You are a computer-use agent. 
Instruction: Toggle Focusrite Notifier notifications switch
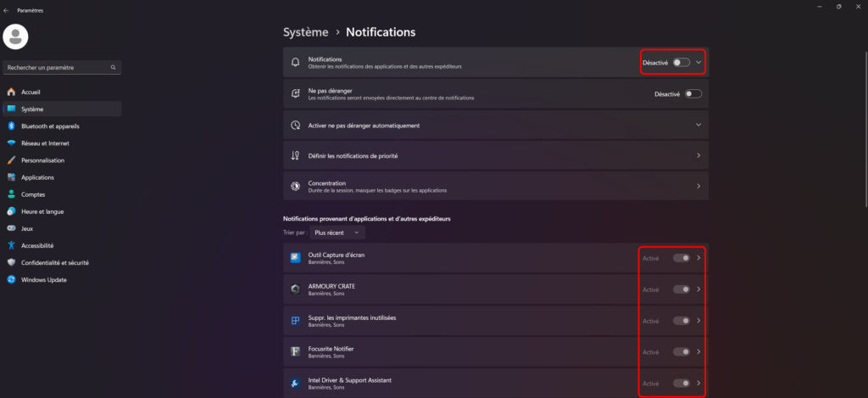pyautogui.click(x=682, y=352)
